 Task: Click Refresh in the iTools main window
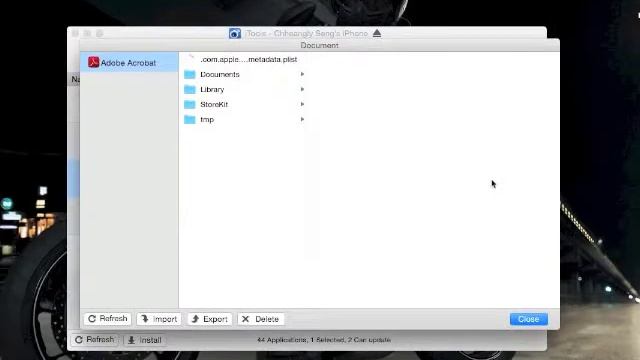point(95,340)
